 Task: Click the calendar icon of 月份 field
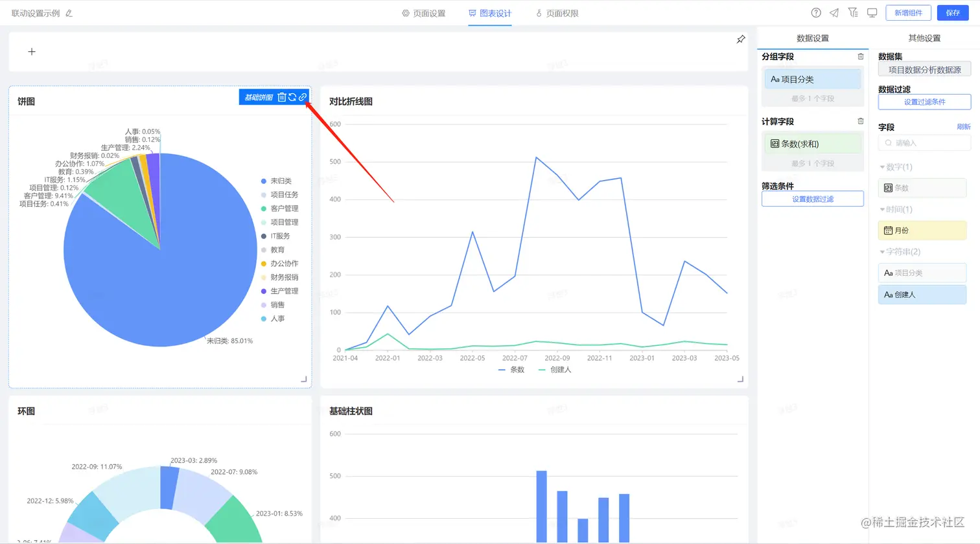pos(889,230)
